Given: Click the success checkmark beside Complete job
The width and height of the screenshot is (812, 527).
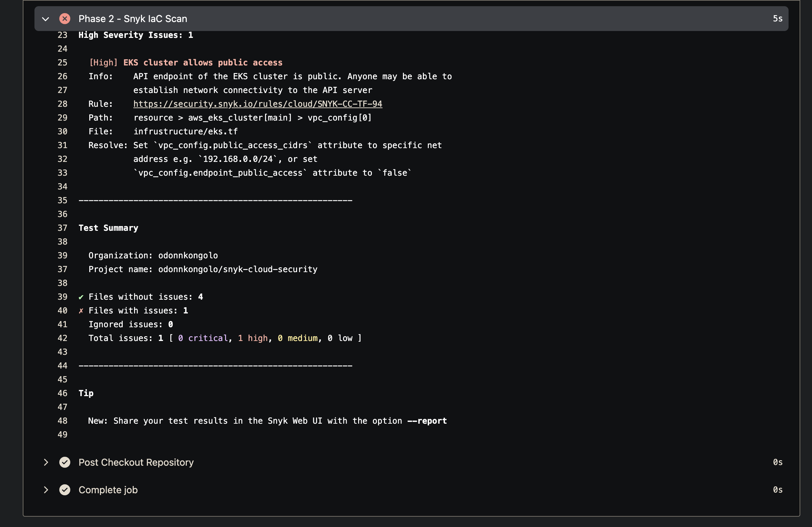Looking at the screenshot, I should point(65,490).
